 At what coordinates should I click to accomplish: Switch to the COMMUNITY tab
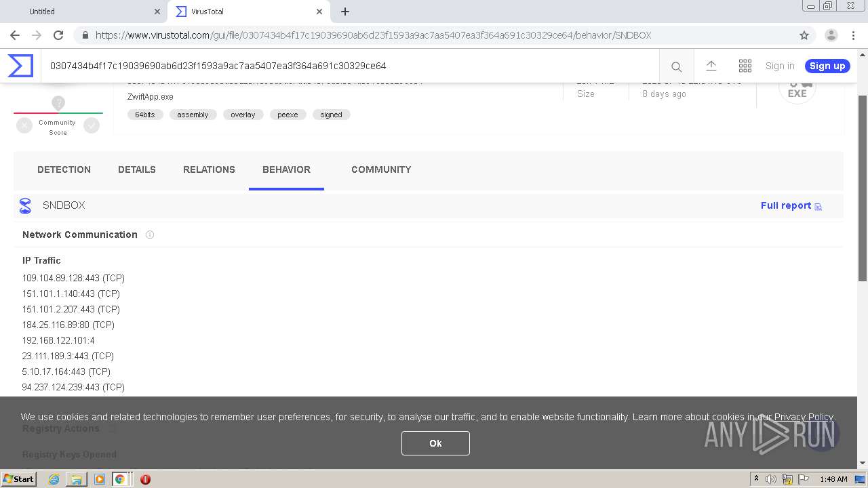(x=381, y=169)
